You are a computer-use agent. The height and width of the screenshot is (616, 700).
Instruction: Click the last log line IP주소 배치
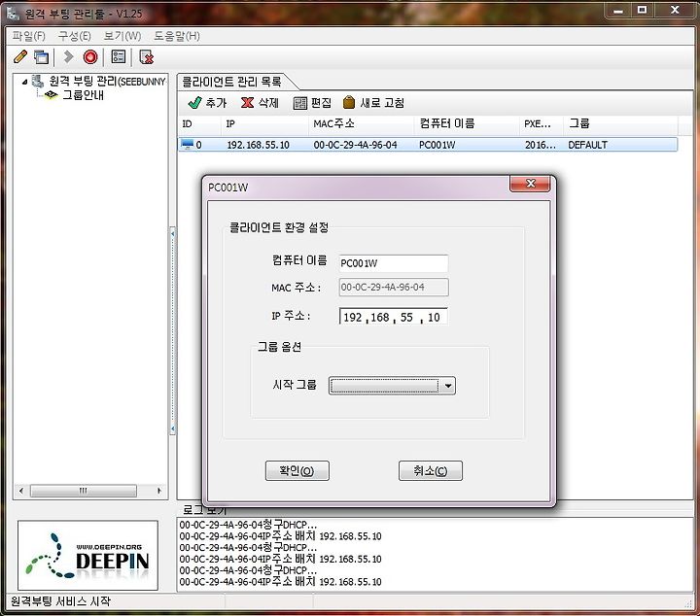pyautogui.click(x=280, y=582)
